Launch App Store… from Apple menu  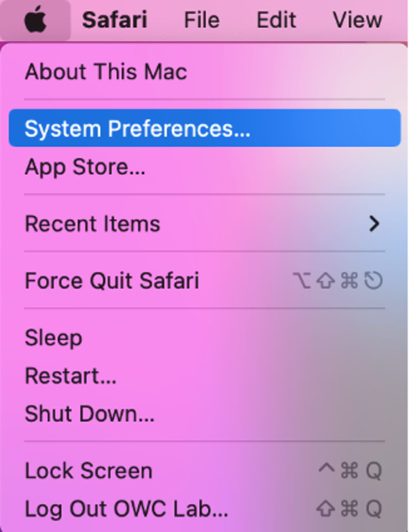[204, 167]
